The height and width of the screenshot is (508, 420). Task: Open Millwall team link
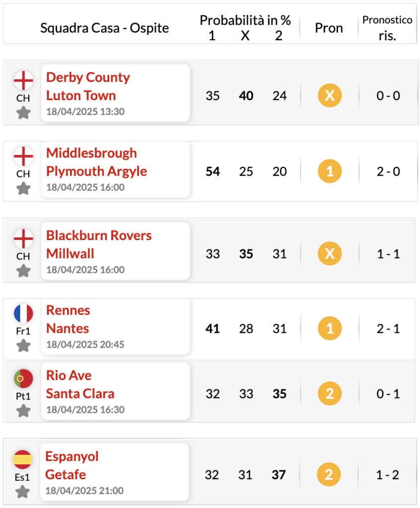click(70, 254)
